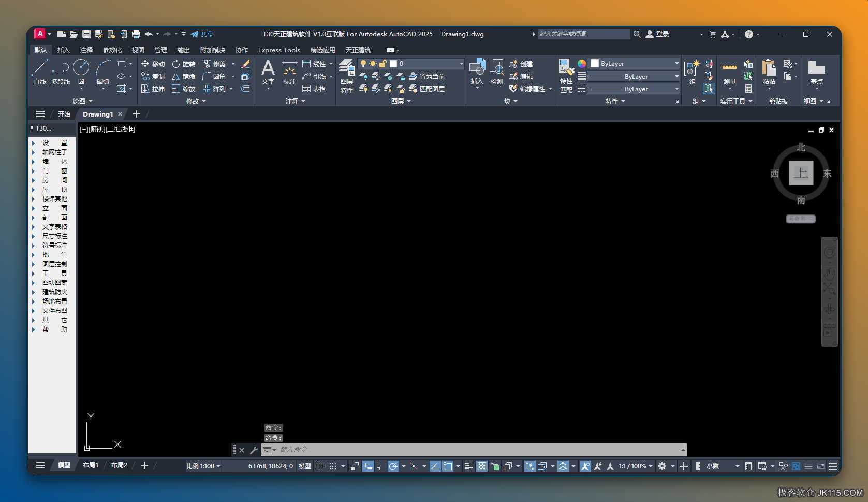Viewport: 868px width, 502px height.
Task: Click the color wheel swatch in 特性 panel
Action: click(582, 63)
